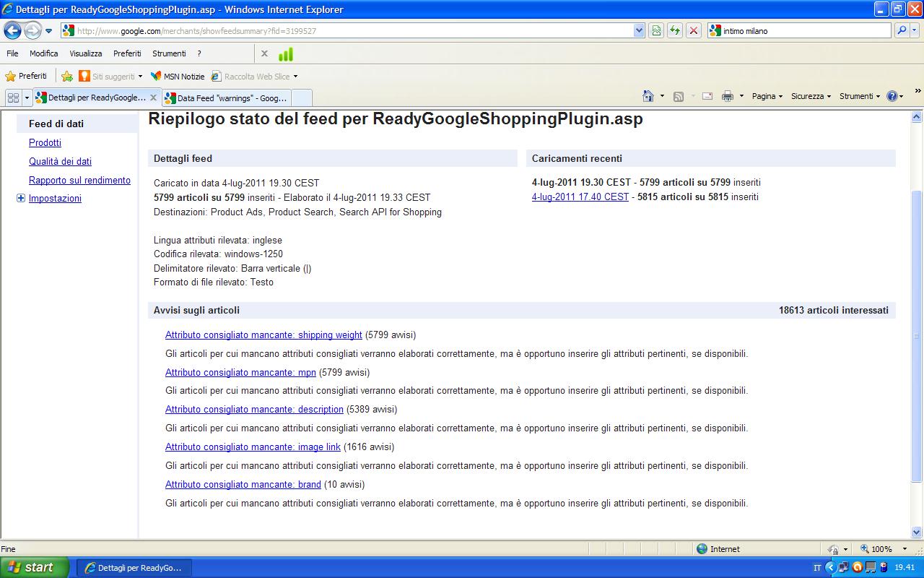Open the ? help menu
Screen dimensions: 924x578
199,53
